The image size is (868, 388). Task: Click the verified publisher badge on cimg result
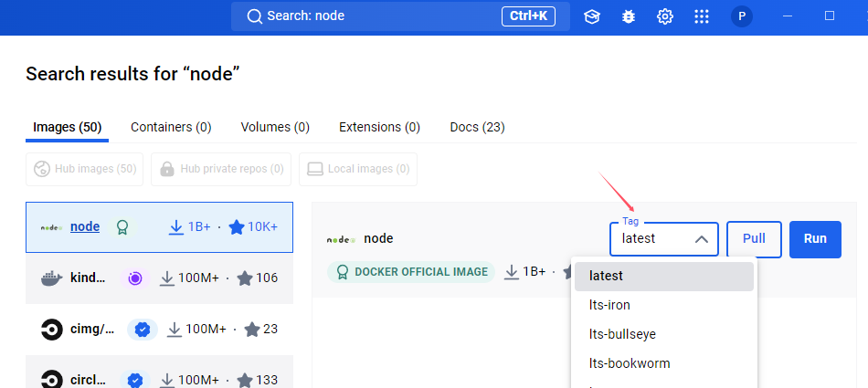tap(143, 330)
